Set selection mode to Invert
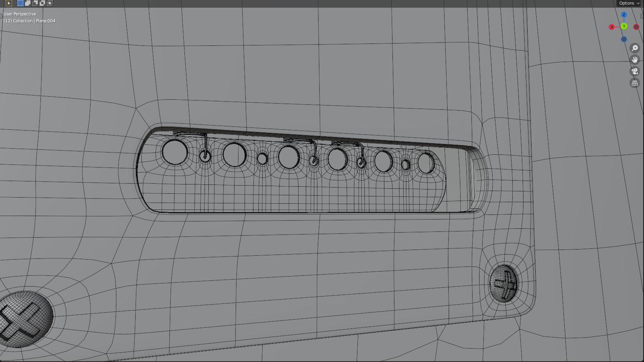Screen dimensions: 644x362 pyautogui.click(x=42, y=3)
